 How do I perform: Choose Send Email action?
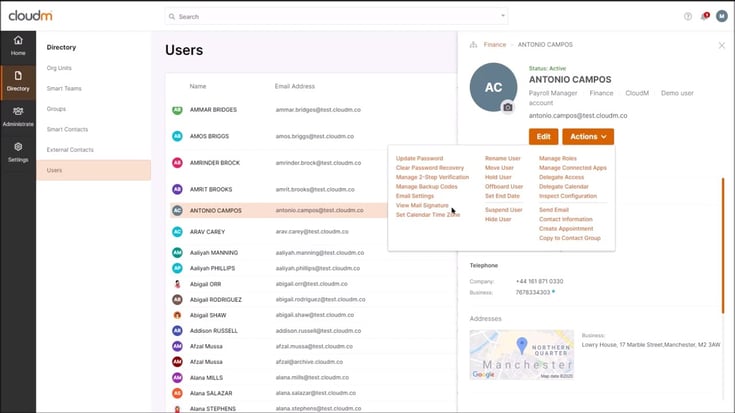tap(554, 210)
